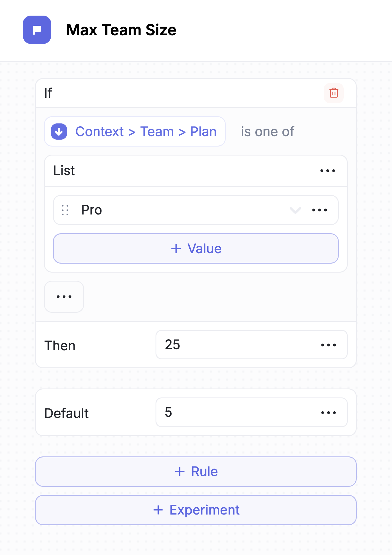Add a new experiment
Viewport: 392px width, 555px height.
(x=196, y=510)
